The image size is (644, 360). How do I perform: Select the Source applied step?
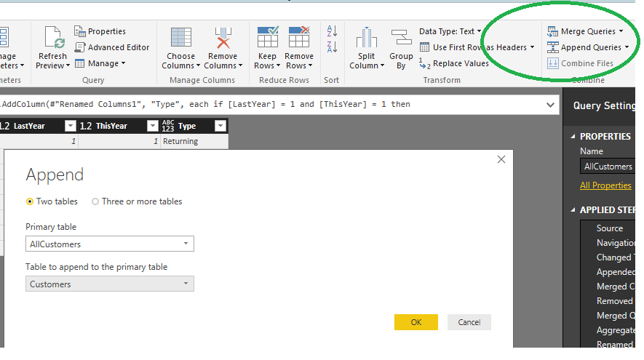coord(608,228)
